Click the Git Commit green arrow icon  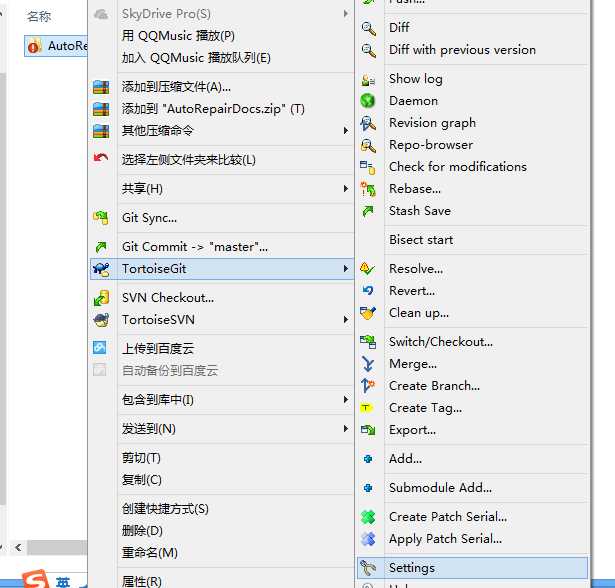point(101,247)
